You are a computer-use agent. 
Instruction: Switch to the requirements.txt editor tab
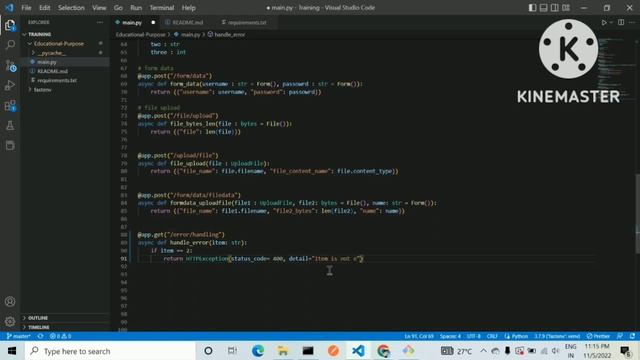[247, 22]
